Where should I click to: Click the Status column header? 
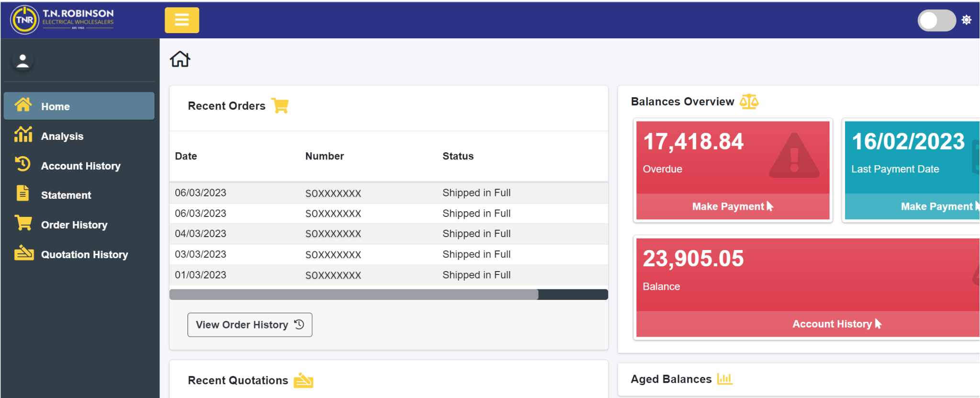tap(458, 156)
